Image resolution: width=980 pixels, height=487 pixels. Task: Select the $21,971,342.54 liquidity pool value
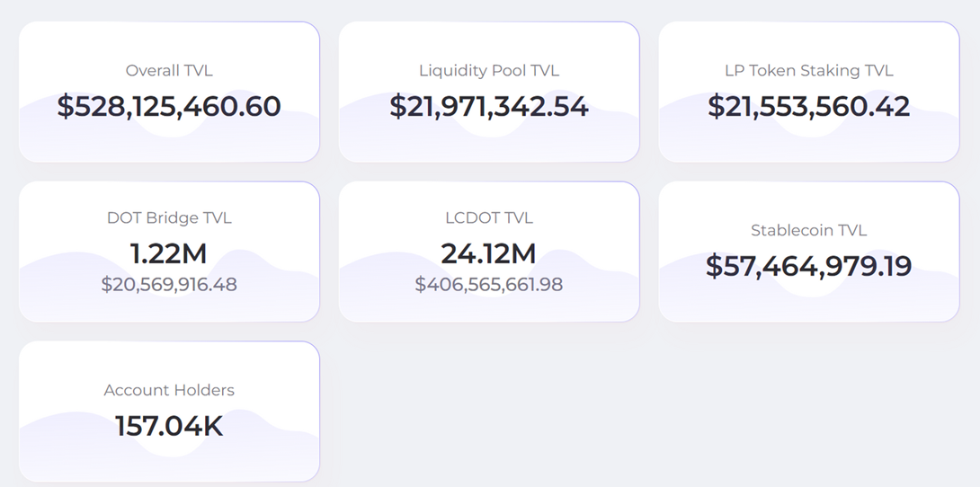(x=489, y=106)
